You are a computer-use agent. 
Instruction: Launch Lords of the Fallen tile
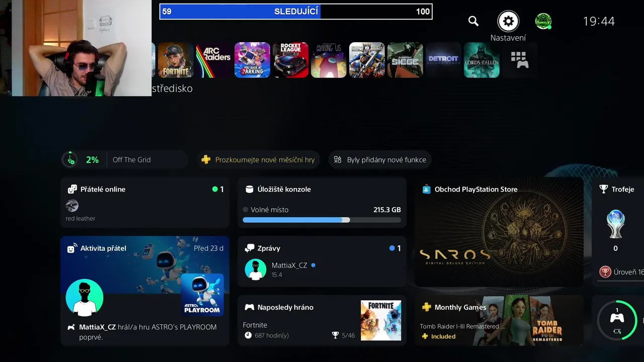coord(481,60)
